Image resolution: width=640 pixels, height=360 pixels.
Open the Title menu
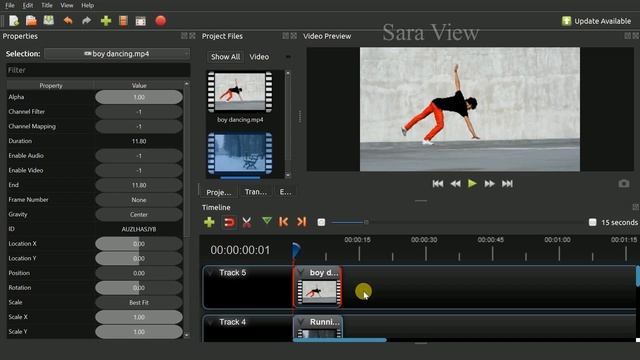point(47,5)
